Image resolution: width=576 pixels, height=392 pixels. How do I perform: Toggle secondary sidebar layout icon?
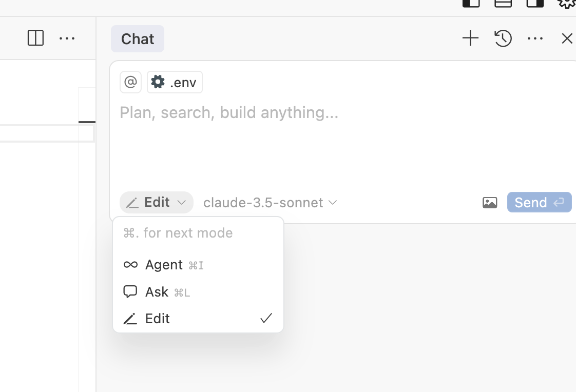535,3
